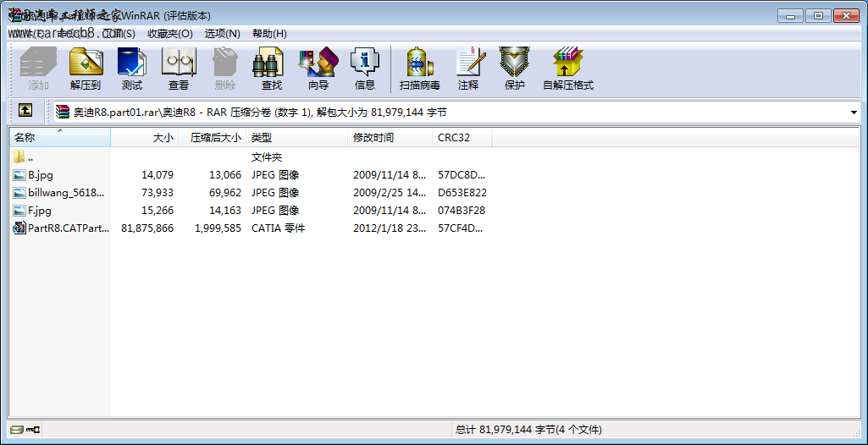Click the size value 15,266
This screenshot has width=868, height=445.
(158, 211)
